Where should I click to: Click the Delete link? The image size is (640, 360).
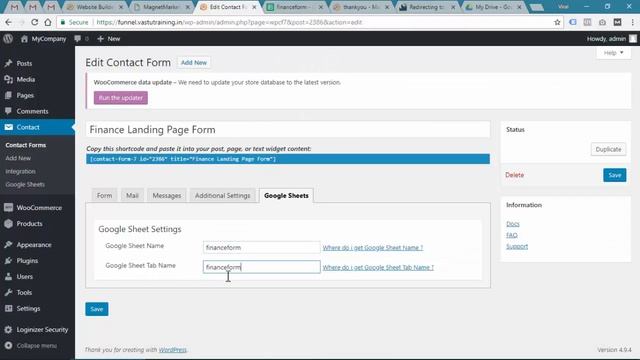(x=514, y=175)
